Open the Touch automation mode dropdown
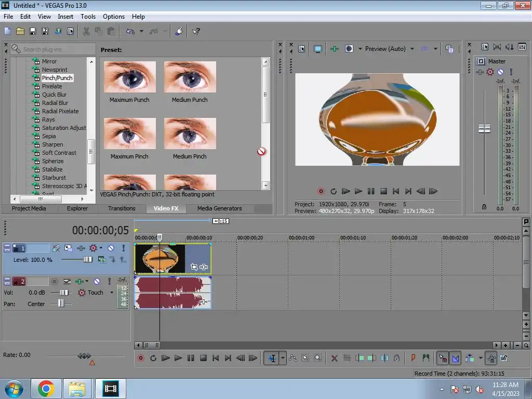 pyautogui.click(x=111, y=292)
